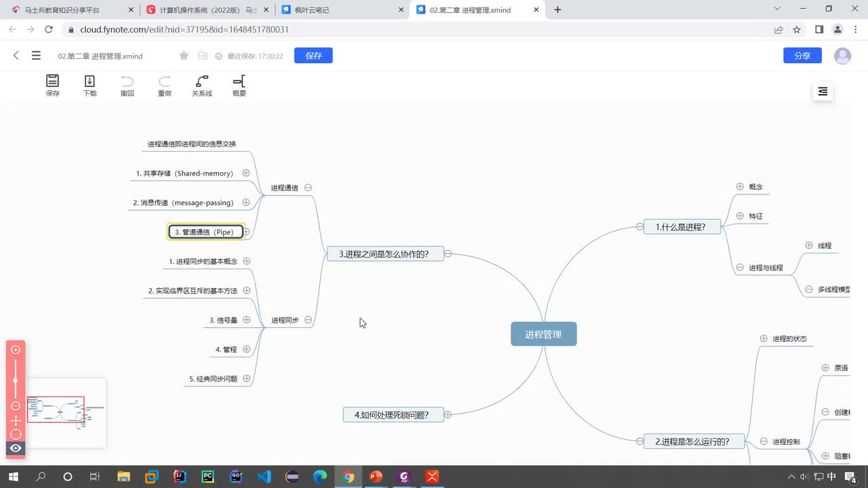Zoom out with the minus on red panel

16,406
